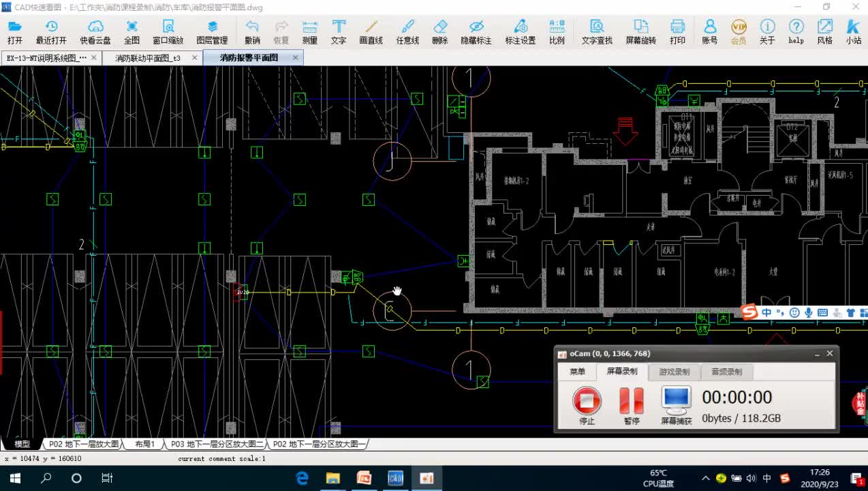
Task: Select the 画直线 draw line tool
Action: tap(371, 31)
